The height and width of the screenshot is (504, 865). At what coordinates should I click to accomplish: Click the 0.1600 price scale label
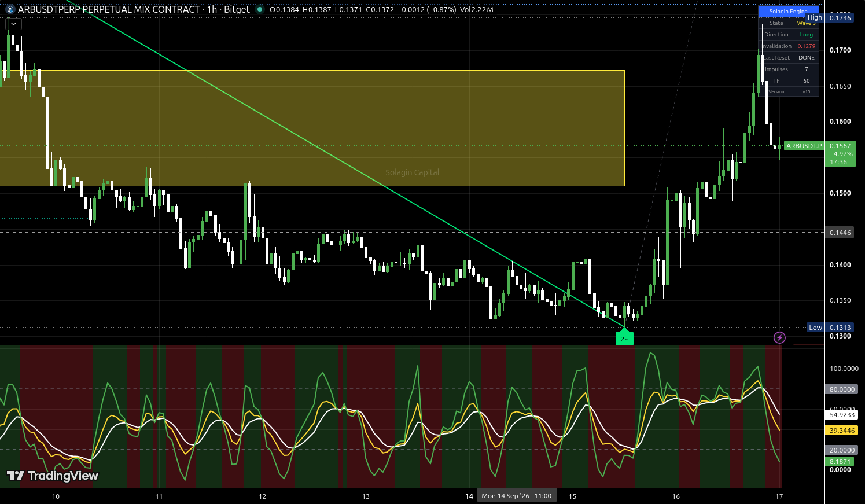[840, 122]
